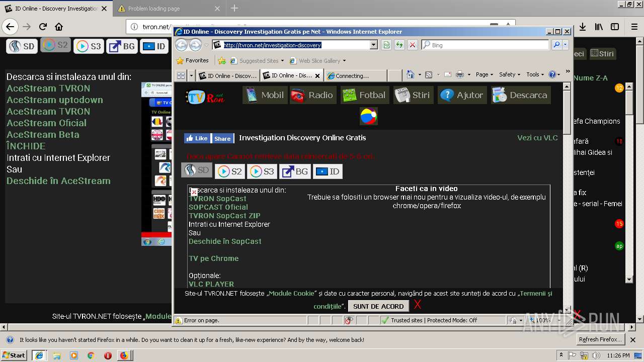Select the IE tab labeled Connecting...

[x=355, y=76]
